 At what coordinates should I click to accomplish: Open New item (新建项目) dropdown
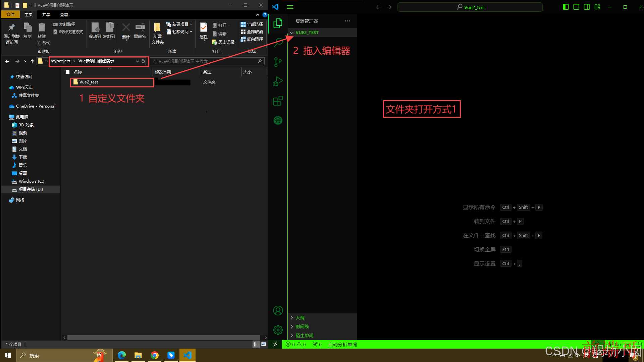pyautogui.click(x=179, y=24)
